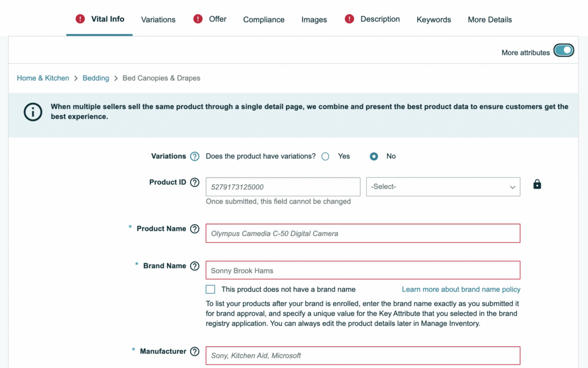Click the info circle icon in banner
Image resolution: width=588 pixels, height=368 pixels.
tap(33, 111)
